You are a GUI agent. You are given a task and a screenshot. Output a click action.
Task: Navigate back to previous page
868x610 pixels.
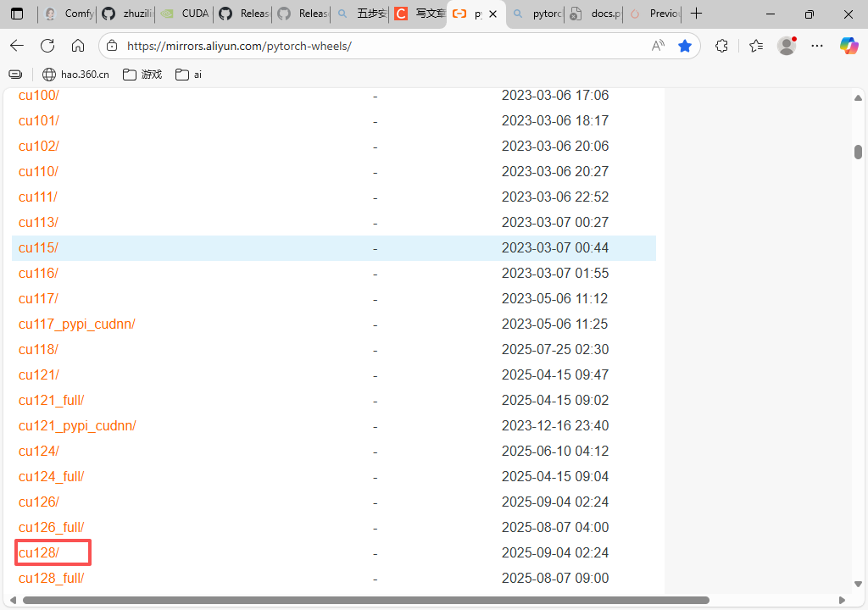[18, 46]
